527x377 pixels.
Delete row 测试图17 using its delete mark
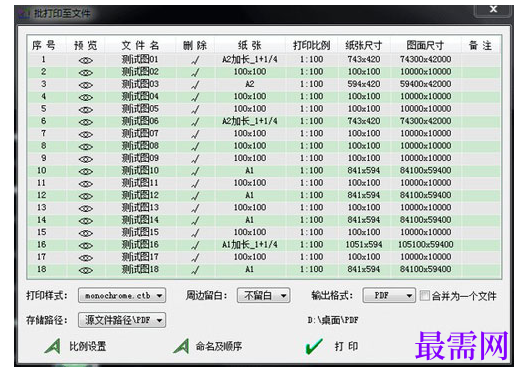pos(195,258)
